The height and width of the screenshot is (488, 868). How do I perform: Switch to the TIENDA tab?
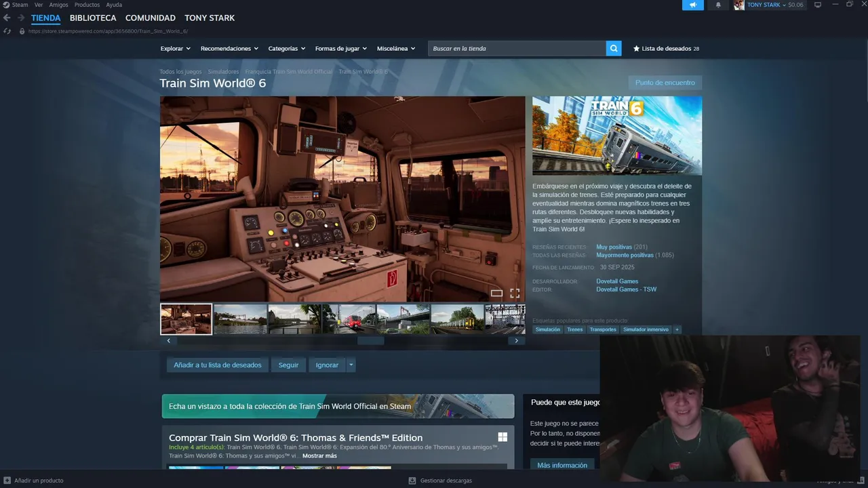(x=45, y=18)
